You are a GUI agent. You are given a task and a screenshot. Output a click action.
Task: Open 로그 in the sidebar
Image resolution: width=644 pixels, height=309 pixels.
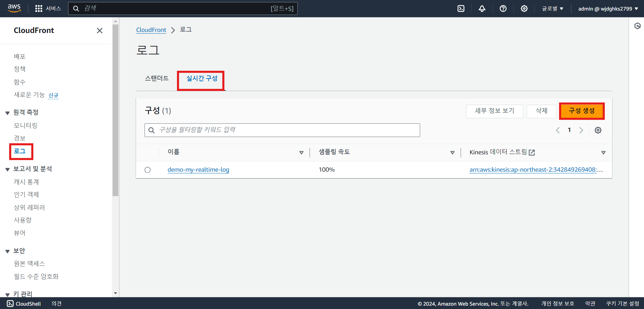click(20, 151)
